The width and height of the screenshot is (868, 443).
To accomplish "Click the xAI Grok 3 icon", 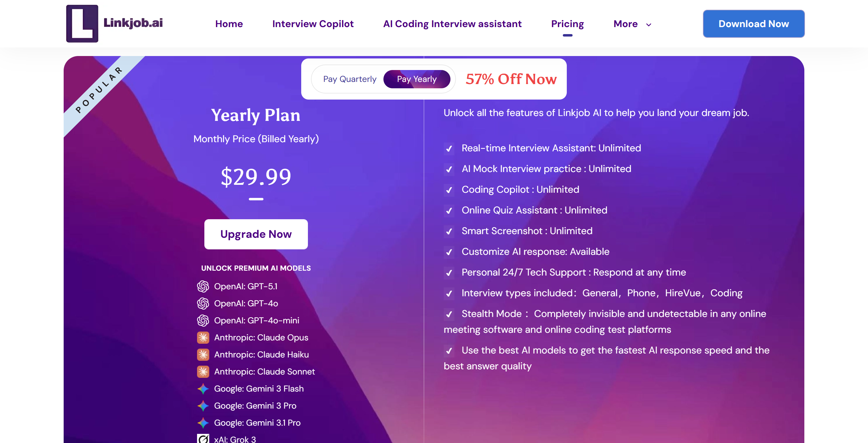I will pos(203,439).
